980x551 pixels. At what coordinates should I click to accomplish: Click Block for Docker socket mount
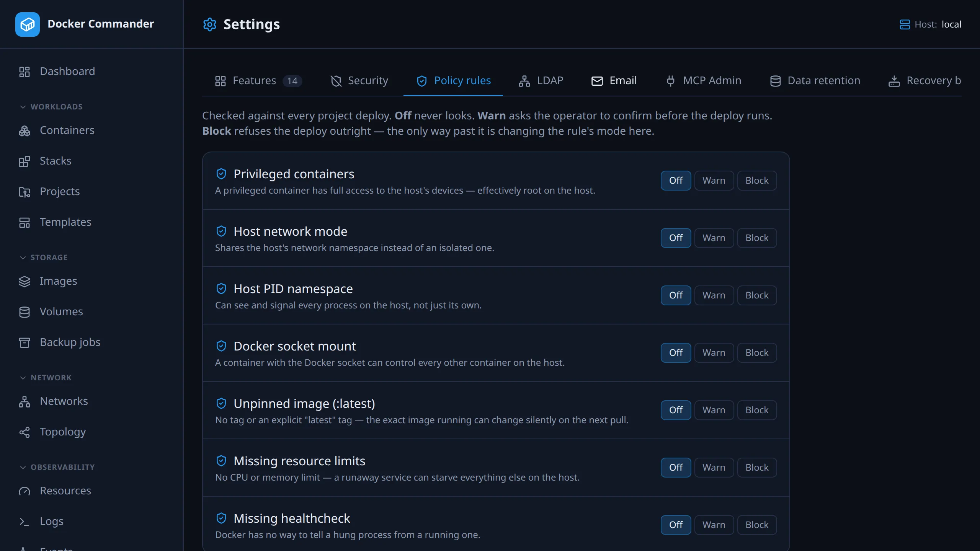coord(757,353)
